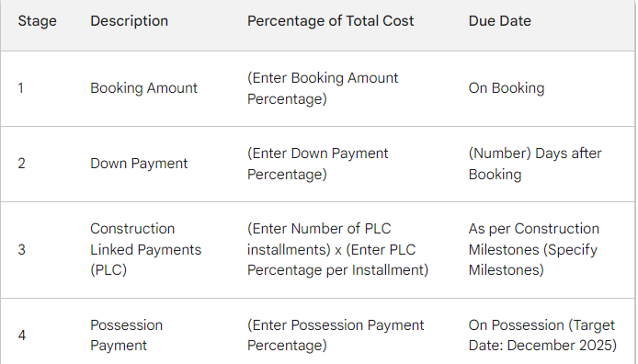The width and height of the screenshot is (638, 364).
Task: Click the Days after Booking cell
Action: point(535,164)
